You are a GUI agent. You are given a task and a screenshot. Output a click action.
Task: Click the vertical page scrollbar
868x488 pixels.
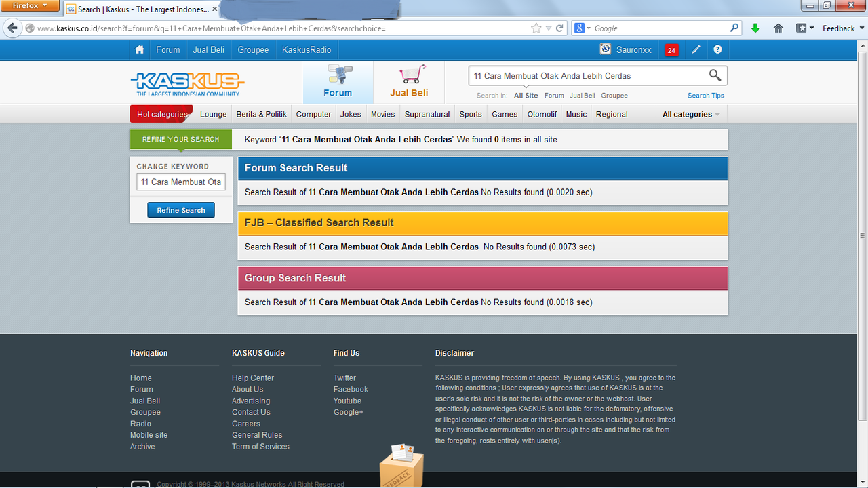click(x=863, y=236)
